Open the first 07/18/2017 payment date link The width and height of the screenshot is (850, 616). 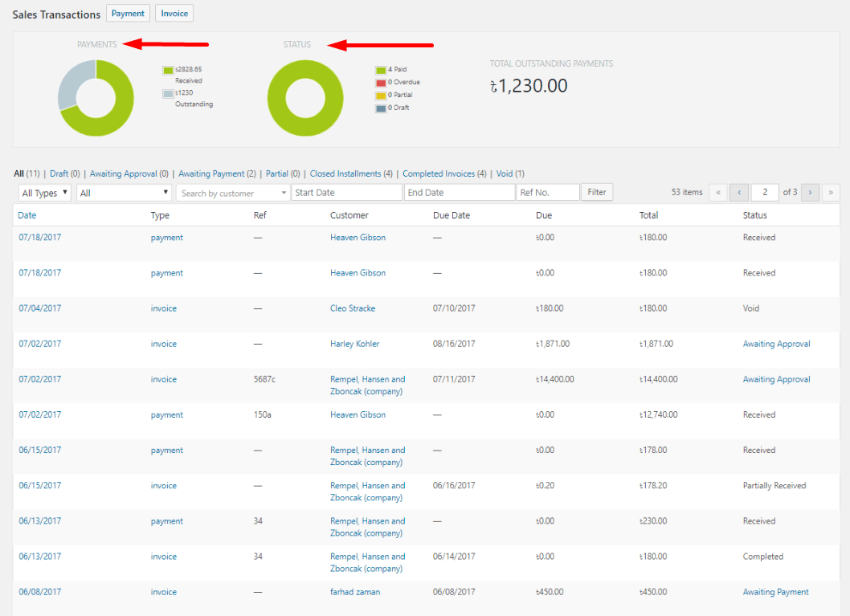40,237
